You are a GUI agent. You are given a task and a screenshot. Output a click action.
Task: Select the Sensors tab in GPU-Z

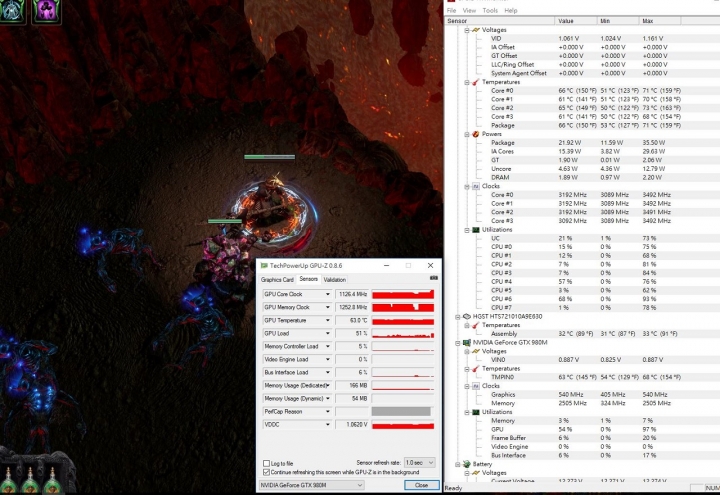pyautogui.click(x=309, y=279)
